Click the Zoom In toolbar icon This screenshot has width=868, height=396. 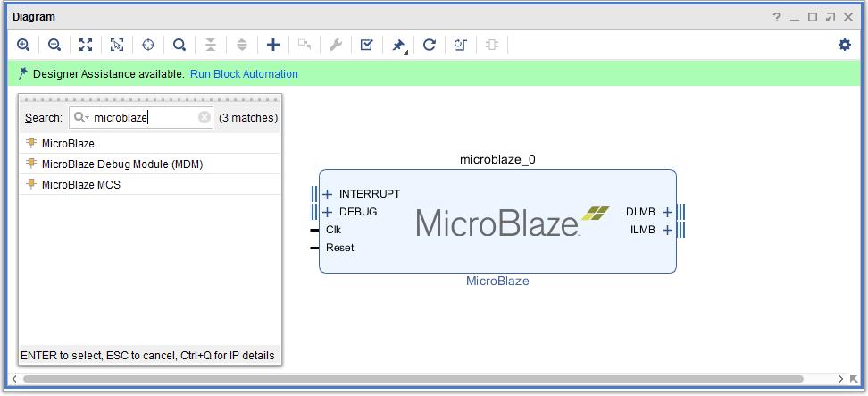[x=23, y=45]
